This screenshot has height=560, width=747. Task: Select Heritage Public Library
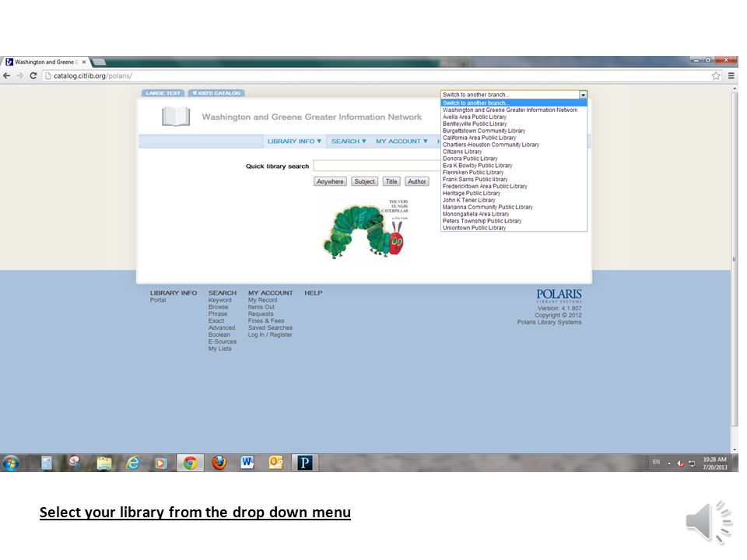point(514,194)
